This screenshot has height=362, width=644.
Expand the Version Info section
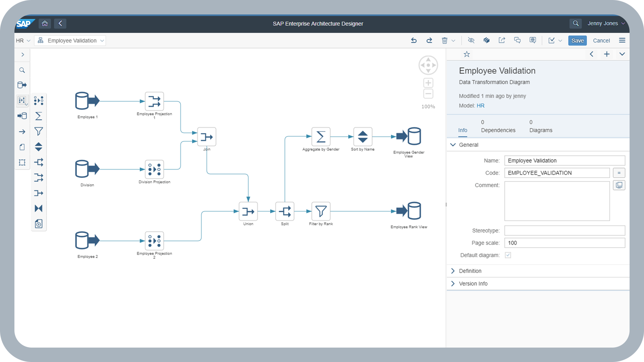[x=453, y=284]
